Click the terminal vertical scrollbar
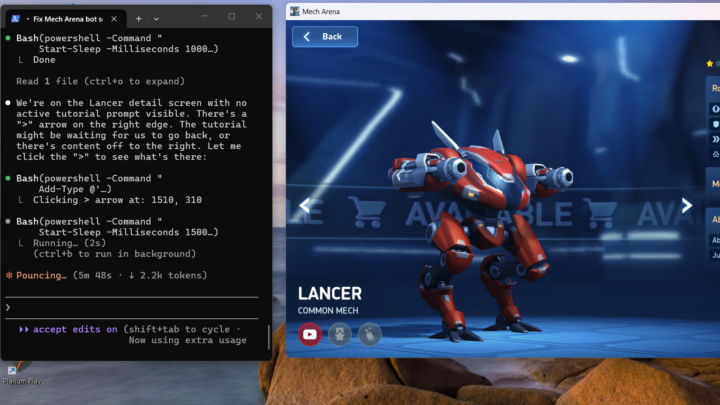Viewport: 720px width, 405px height. pyautogui.click(x=269, y=338)
